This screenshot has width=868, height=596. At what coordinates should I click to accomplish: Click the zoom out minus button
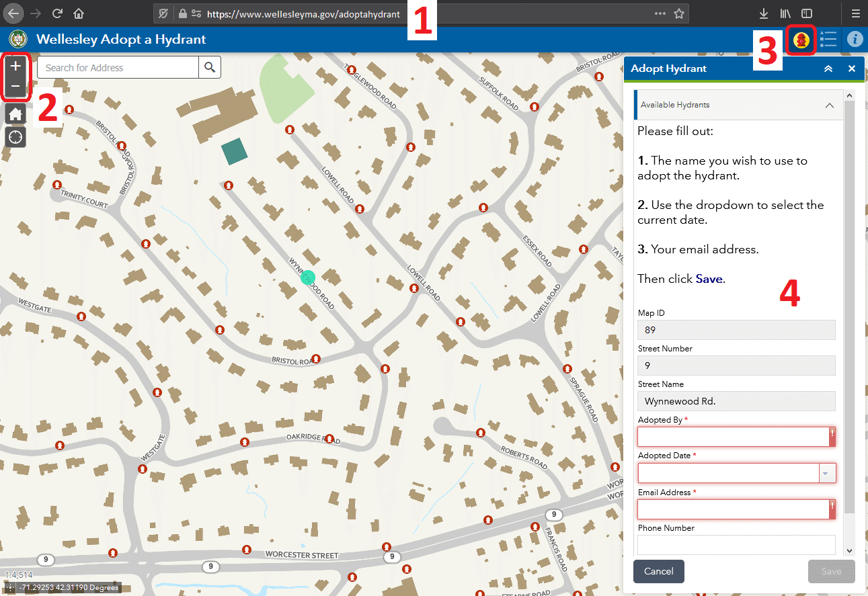[x=15, y=87]
